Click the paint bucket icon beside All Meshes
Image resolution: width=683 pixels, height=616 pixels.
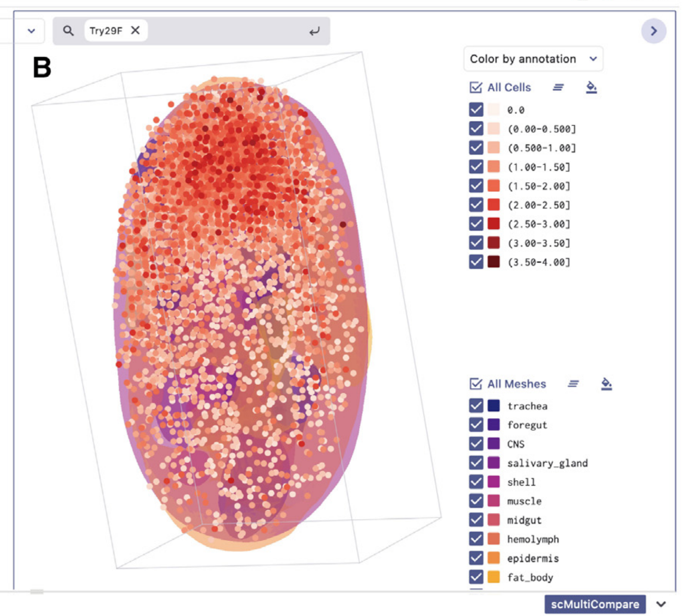click(x=606, y=384)
